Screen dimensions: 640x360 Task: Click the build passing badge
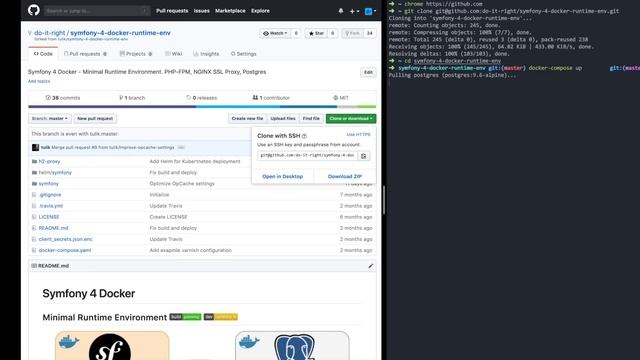click(x=185, y=317)
